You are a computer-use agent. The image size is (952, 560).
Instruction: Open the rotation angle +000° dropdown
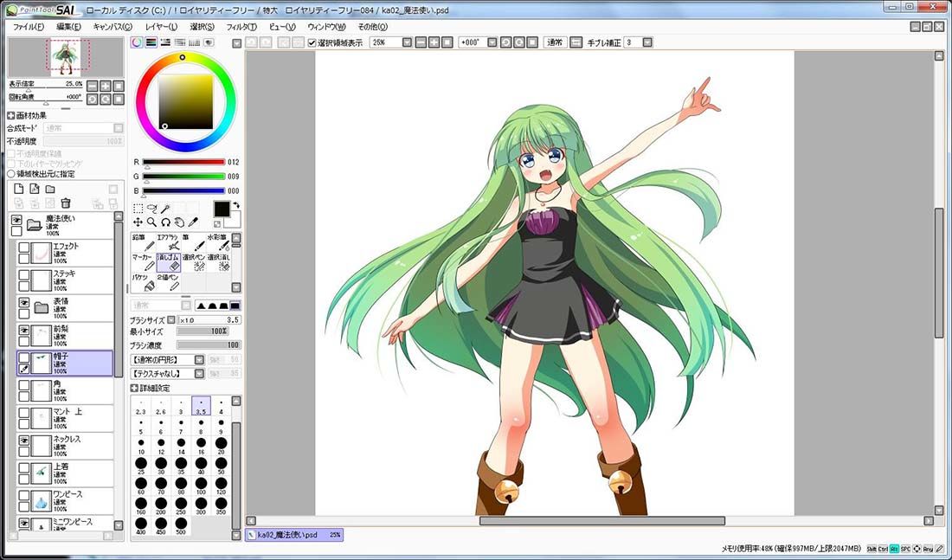tap(492, 42)
